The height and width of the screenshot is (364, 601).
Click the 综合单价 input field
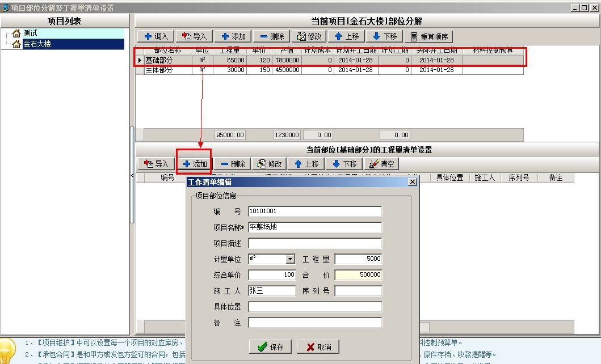(x=272, y=275)
